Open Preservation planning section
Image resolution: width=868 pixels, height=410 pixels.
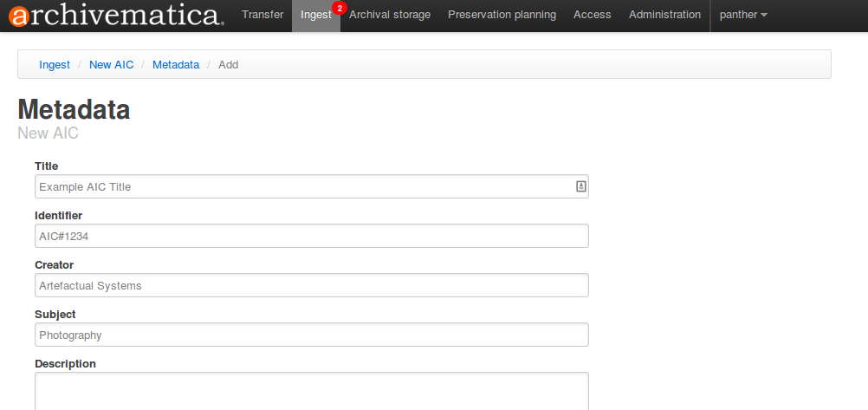[x=502, y=15]
